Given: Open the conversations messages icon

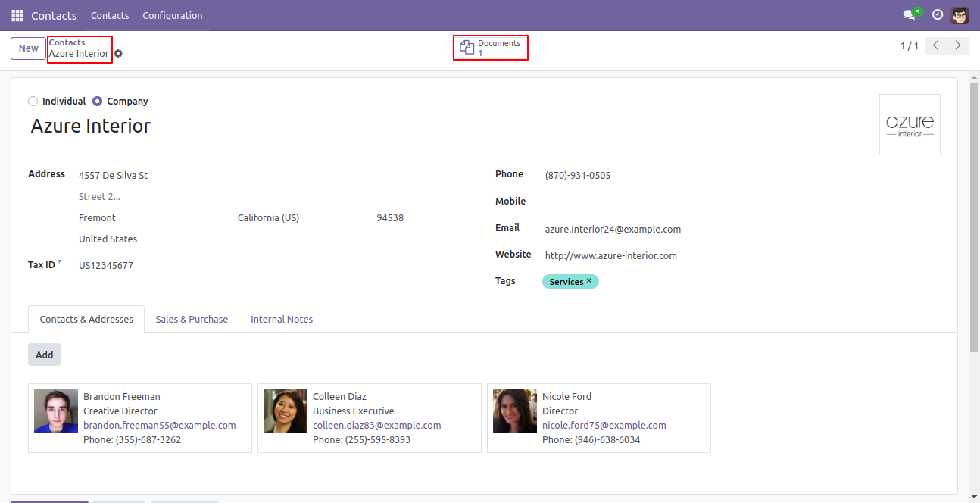Looking at the screenshot, I should (x=911, y=14).
